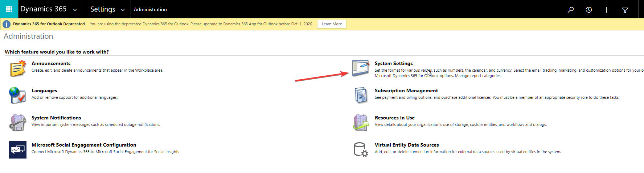The width and height of the screenshot is (644, 173).
Task: Click 'Add or remove support for additional languages' text
Action: click(74, 97)
